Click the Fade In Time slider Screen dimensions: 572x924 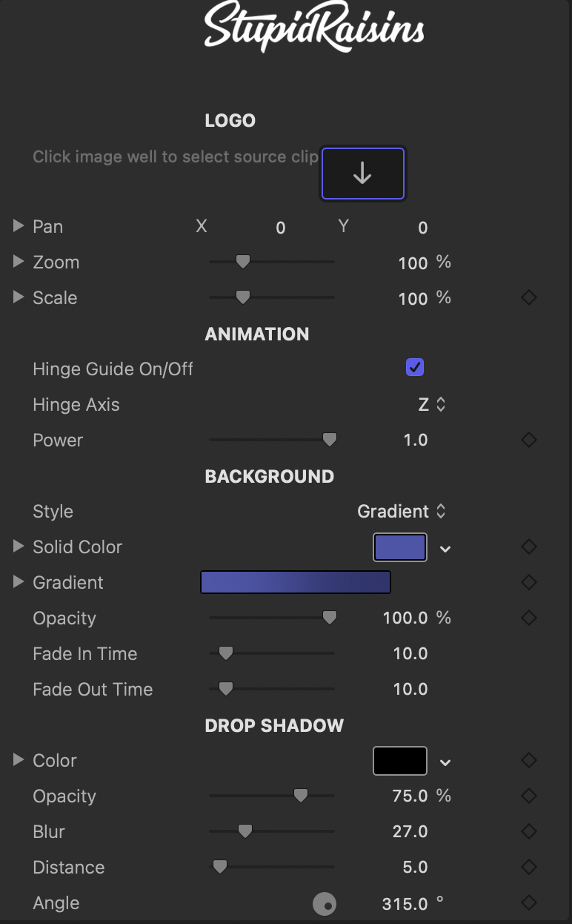(x=272, y=653)
